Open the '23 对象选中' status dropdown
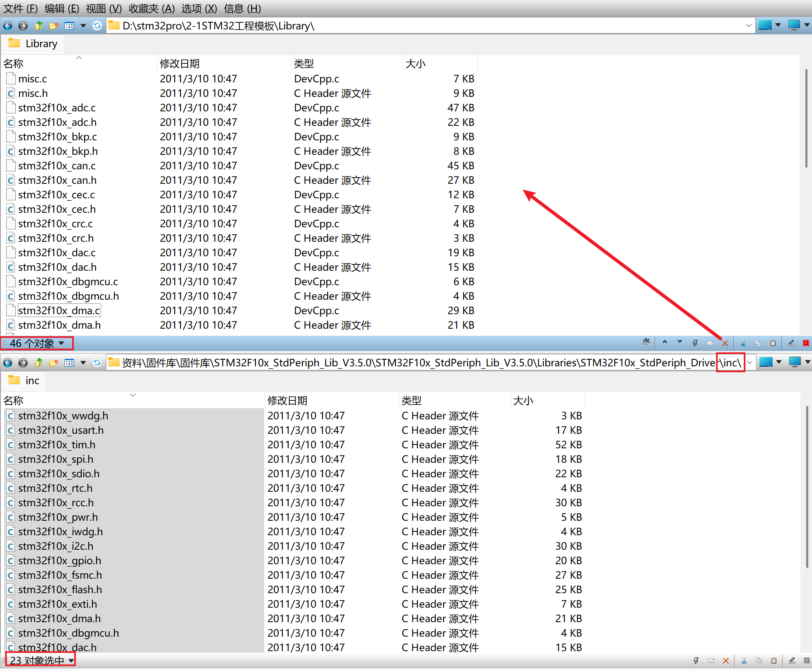 [x=71, y=661]
